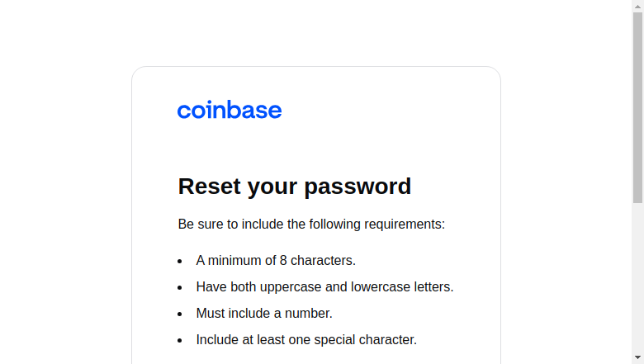
Task: Select the 'Must include a number.' requirement
Action: pos(264,313)
